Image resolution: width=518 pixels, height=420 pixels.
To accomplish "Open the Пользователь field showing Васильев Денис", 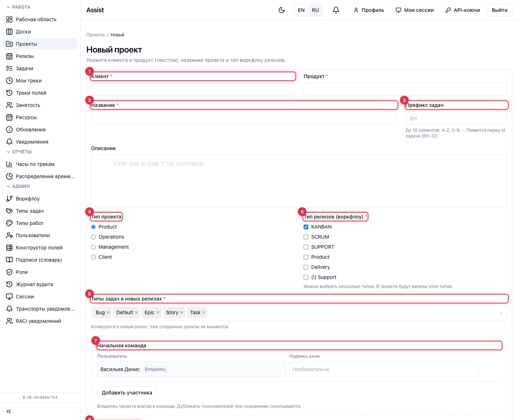I will pyautogui.click(x=192, y=369).
